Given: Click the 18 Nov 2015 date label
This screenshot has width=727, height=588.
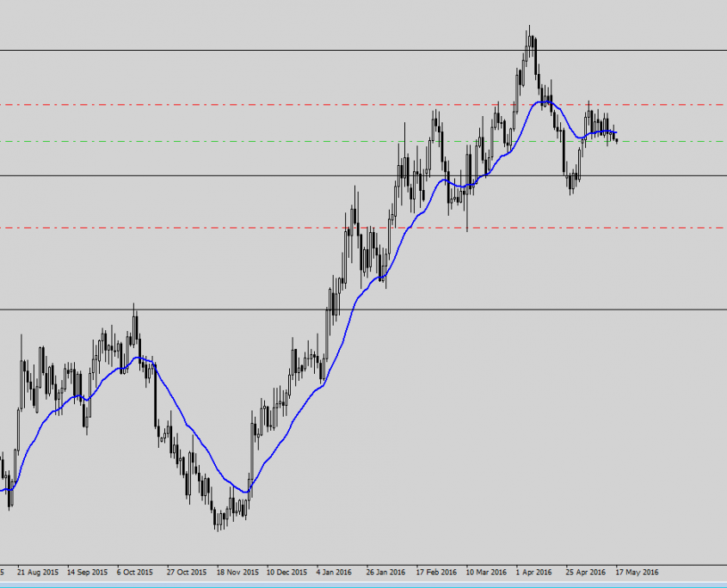Looking at the screenshot, I should 237,571.
